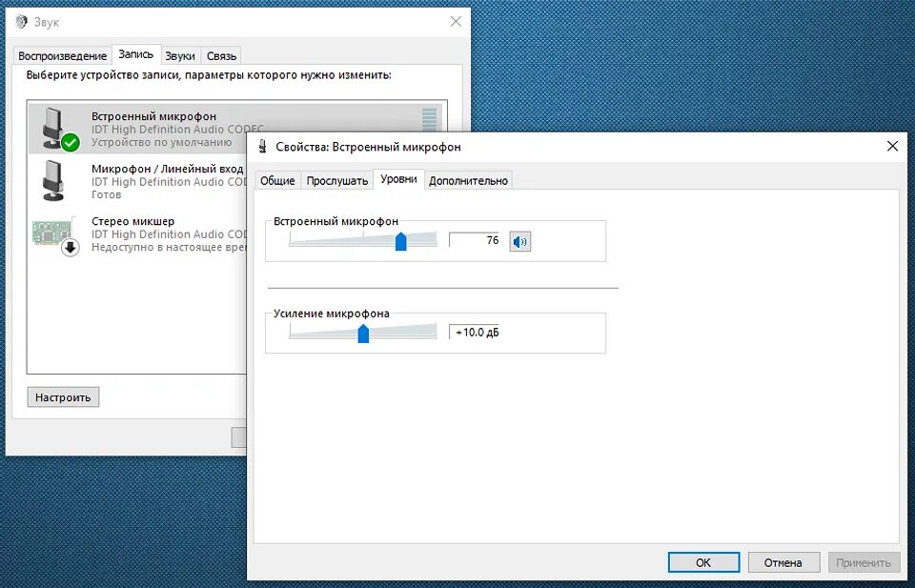Click the Стерео микшер sound card icon
The width and height of the screenshot is (915, 588).
55,235
